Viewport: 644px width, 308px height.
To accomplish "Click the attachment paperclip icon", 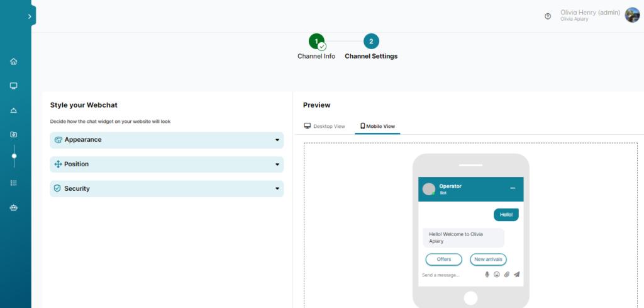I will [x=507, y=274].
